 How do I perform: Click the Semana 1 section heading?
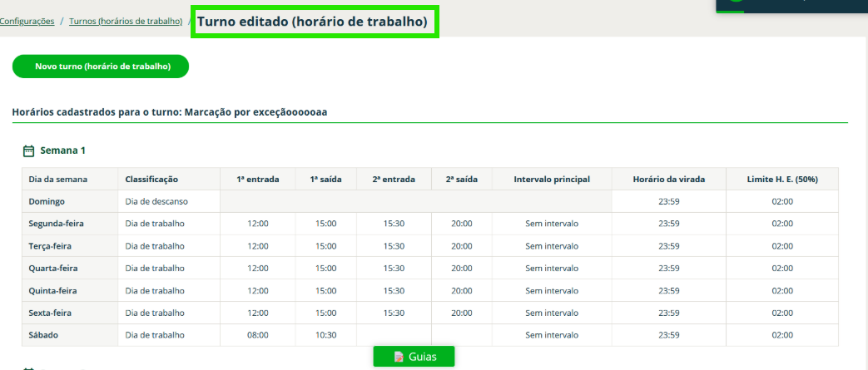coord(62,150)
